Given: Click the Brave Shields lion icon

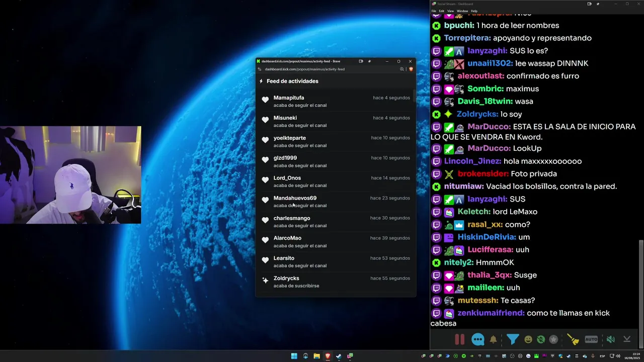Looking at the screenshot, I should click(x=411, y=69).
